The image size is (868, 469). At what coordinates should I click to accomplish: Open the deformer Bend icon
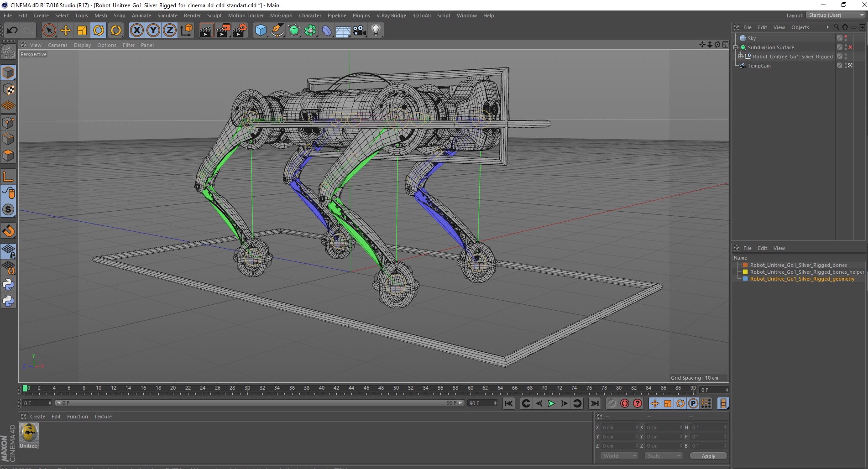pyautogui.click(x=327, y=31)
